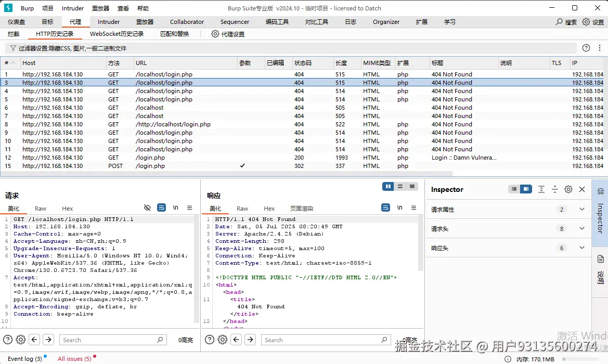Click request search help icon
The height and width of the screenshot is (364, 608).
point(8,340)
